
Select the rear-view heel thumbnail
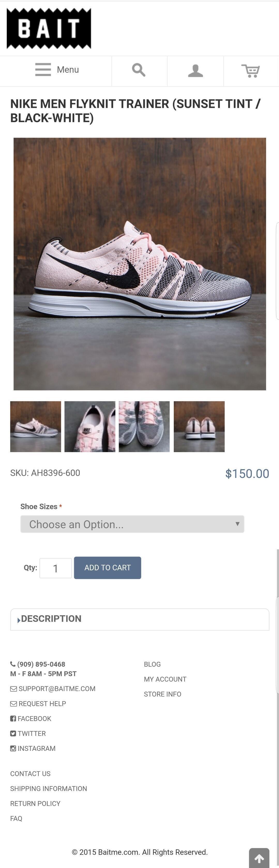tap(199, 426)
